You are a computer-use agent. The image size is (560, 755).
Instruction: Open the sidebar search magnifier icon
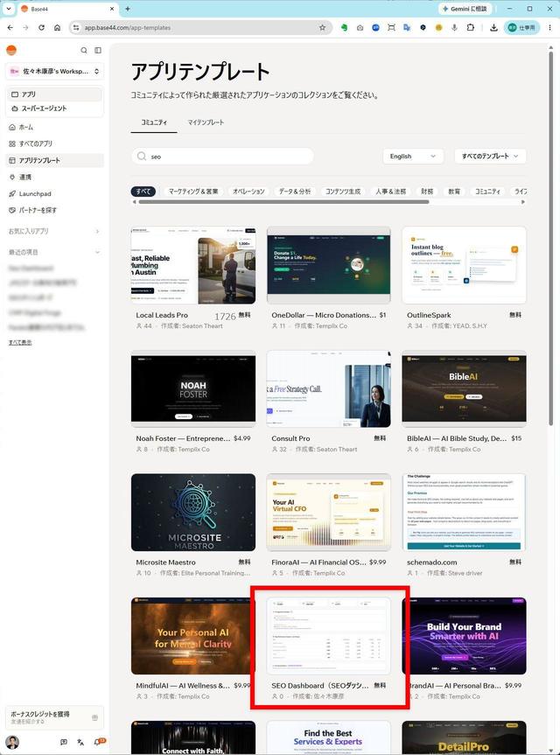[x=84, y=50]
